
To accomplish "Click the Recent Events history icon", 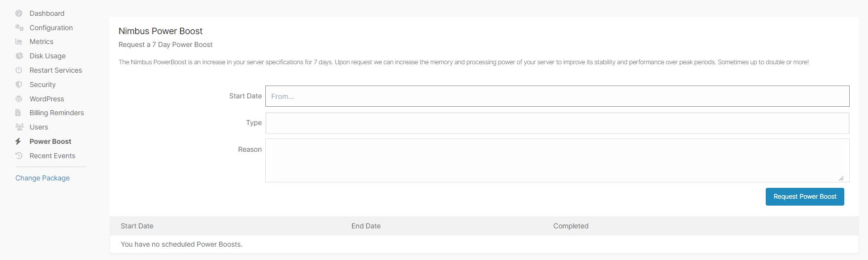I will (x=19, y=156).
